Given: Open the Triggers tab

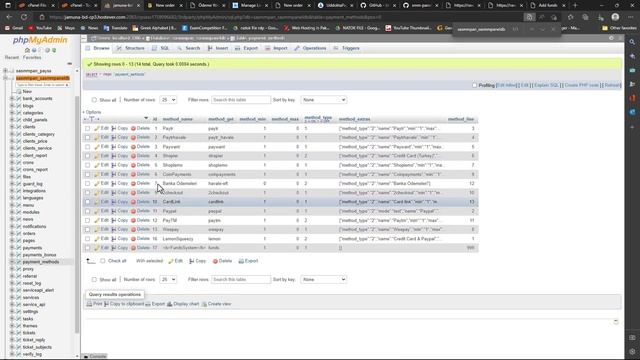Looking at the screenshot, I should click(347, 48).
